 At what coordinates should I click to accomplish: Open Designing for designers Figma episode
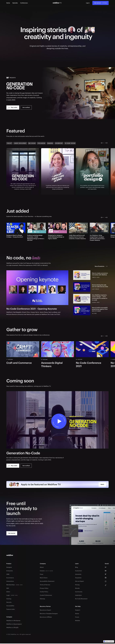click(57, 231)
